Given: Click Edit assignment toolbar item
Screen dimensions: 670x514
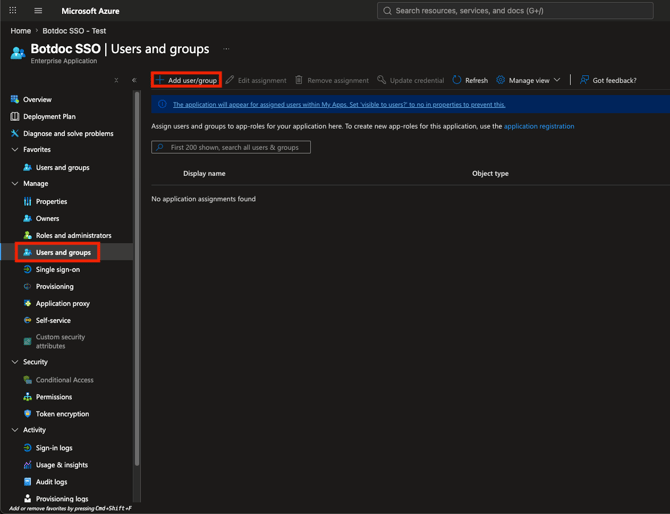Looking at the screenshot, I should click(x=256, y=80).
